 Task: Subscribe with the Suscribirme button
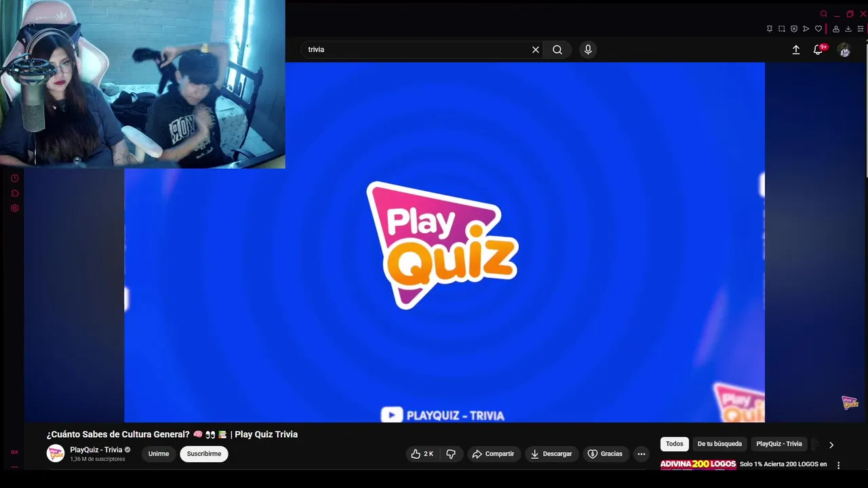click(204, 454)
